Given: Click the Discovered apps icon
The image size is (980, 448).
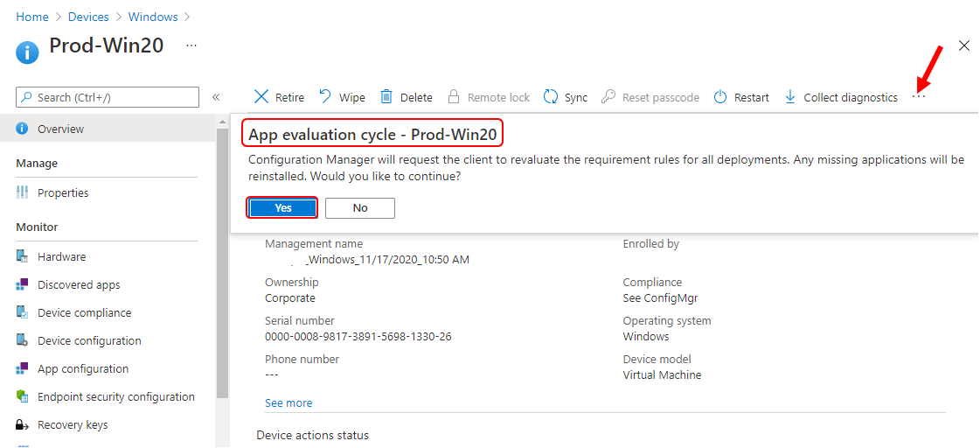Looking at the screenshot, I should [x=23, y=284].
